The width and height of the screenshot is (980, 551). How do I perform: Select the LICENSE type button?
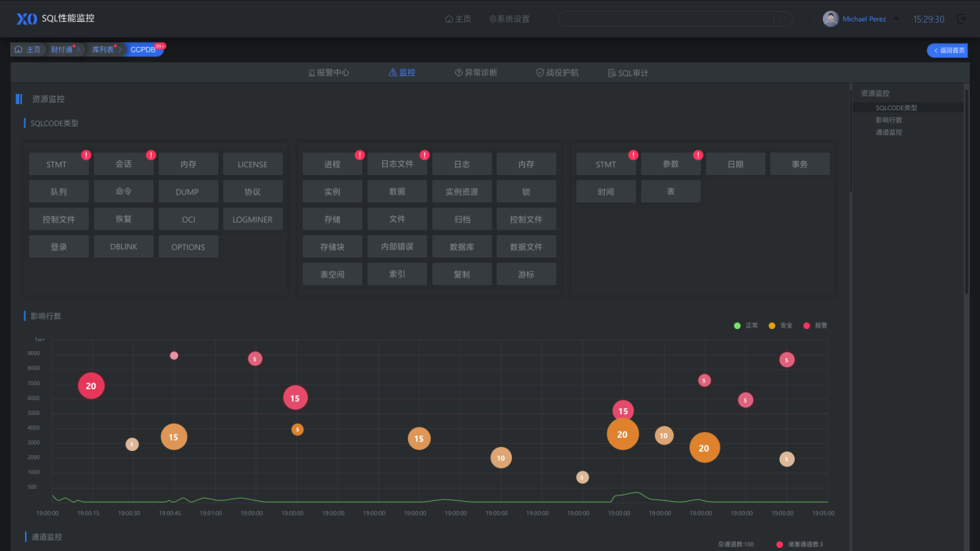252,164
